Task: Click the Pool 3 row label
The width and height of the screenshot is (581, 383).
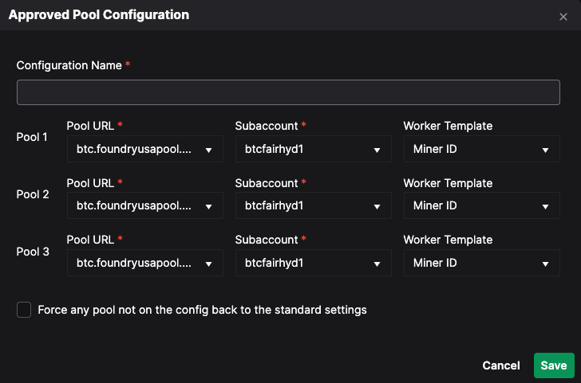Action: [33, 252]
